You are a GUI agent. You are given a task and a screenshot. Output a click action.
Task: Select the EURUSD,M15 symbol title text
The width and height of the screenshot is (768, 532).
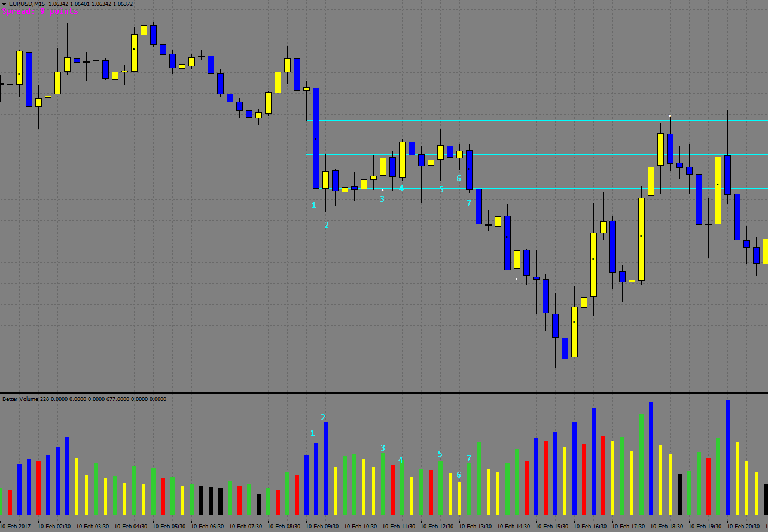click(26, 4)
